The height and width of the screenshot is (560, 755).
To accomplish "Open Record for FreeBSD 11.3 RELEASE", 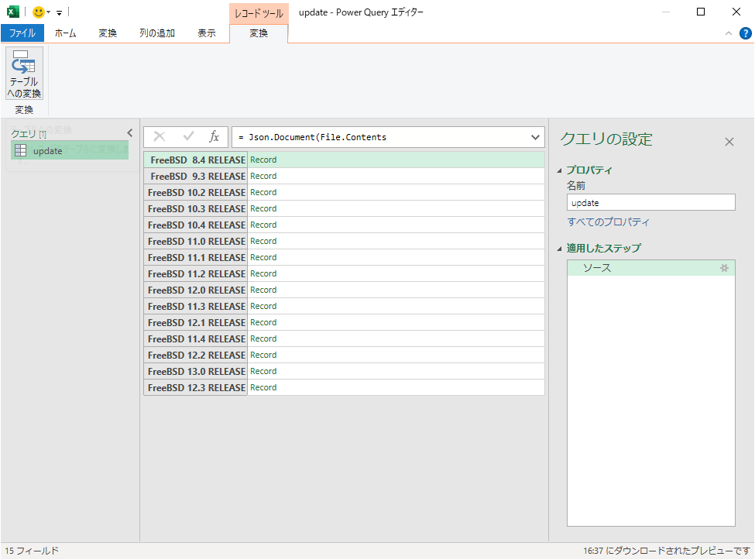I will coord(263,306).
